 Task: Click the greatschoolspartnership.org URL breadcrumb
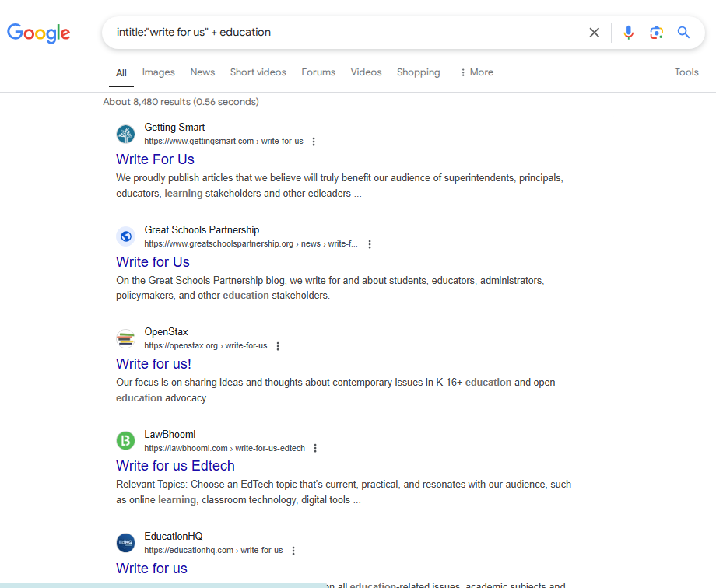click(251, 244)
